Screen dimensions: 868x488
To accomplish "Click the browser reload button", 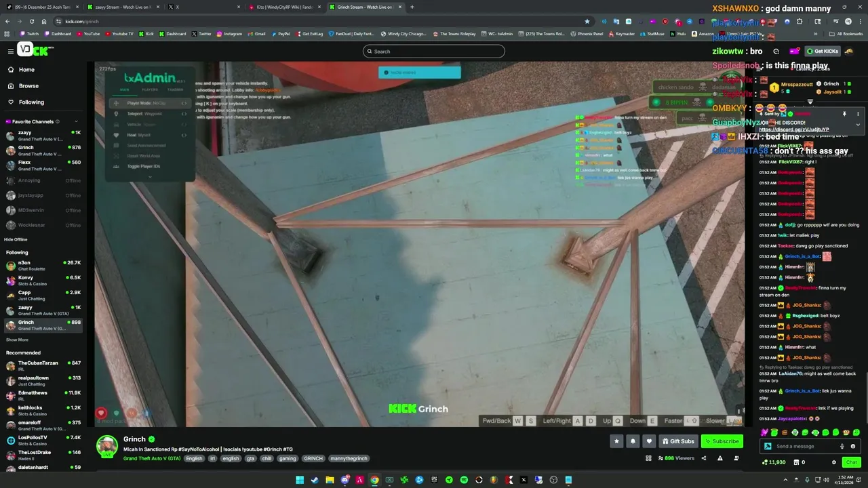I will click(31, 21).
